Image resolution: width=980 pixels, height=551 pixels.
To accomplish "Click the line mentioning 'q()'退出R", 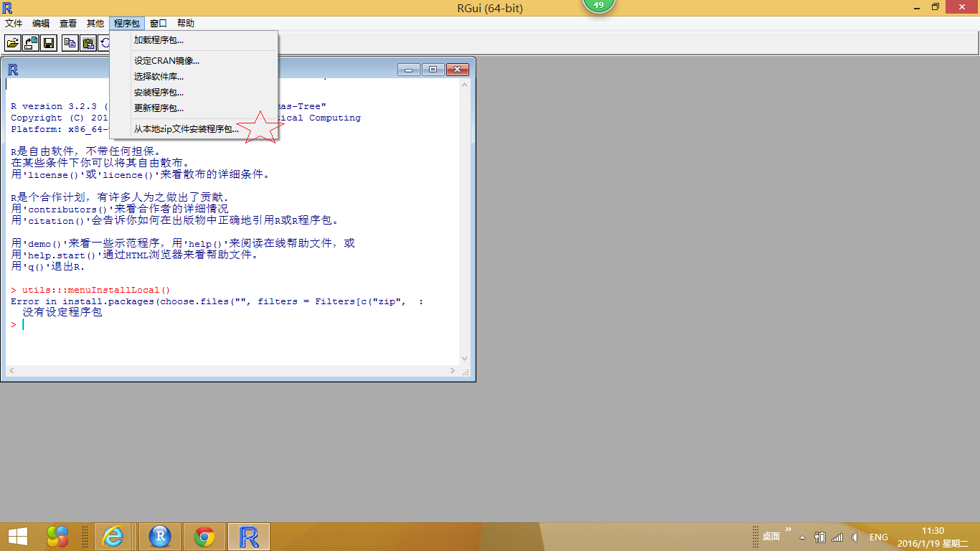I will click(47, 267).
